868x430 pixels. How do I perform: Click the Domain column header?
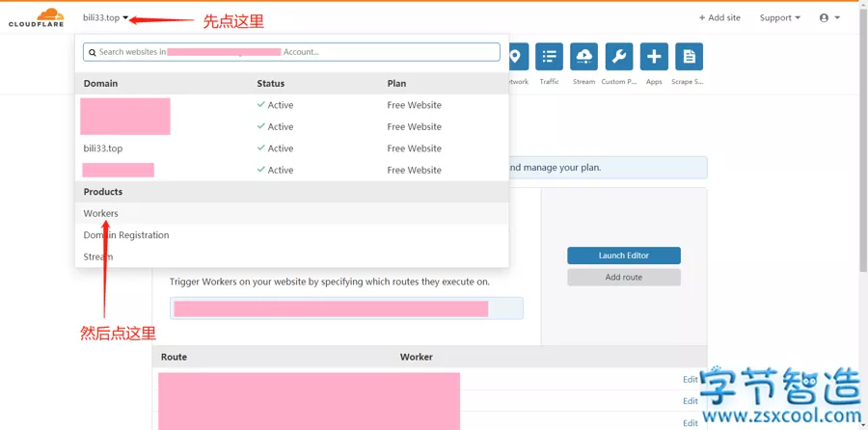[100, 84]
